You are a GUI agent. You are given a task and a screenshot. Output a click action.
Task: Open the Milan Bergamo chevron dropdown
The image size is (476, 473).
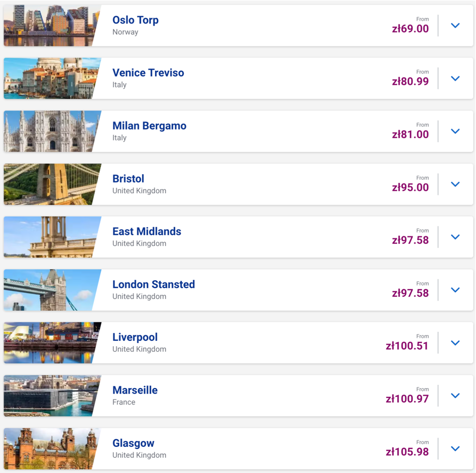tap(455, 131)
